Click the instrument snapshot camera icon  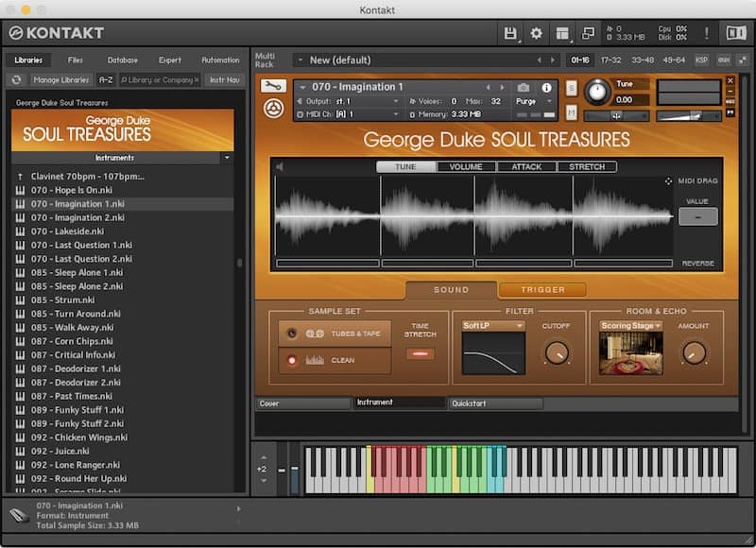[523, 88]
